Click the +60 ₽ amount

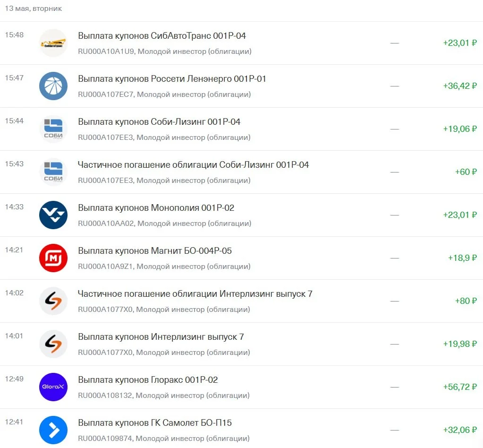pyautogui.click(x=466, y=172)
